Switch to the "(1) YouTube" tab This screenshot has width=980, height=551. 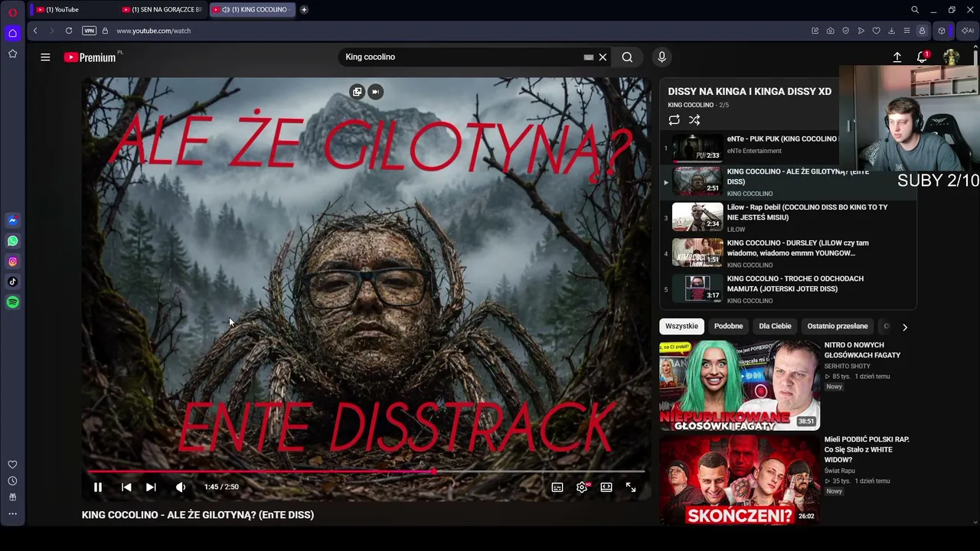(x=73, y=9)
